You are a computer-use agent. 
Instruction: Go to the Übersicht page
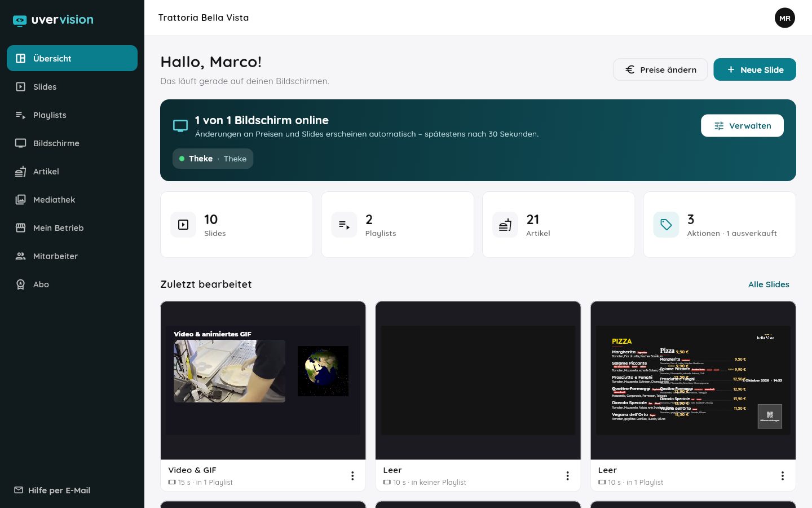point(72,58)
